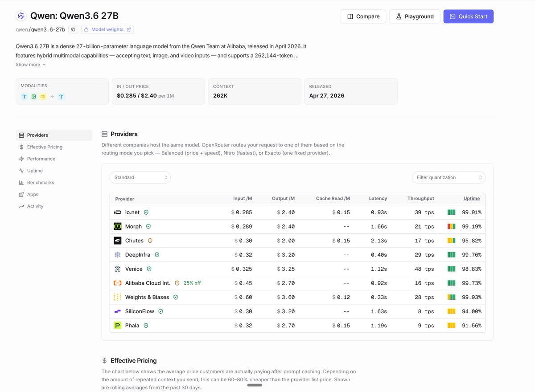Open the SiliconFlow provider name
Screen dimensions: 535x392
click(140, 311)
